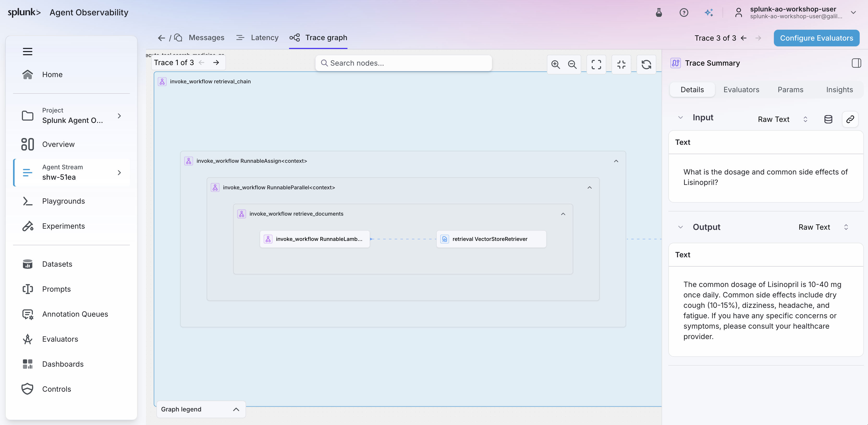Switch to the Messages tab
The width and height of the screenshot is (868, 425).
pyautogui.click(x=206, y=38)
